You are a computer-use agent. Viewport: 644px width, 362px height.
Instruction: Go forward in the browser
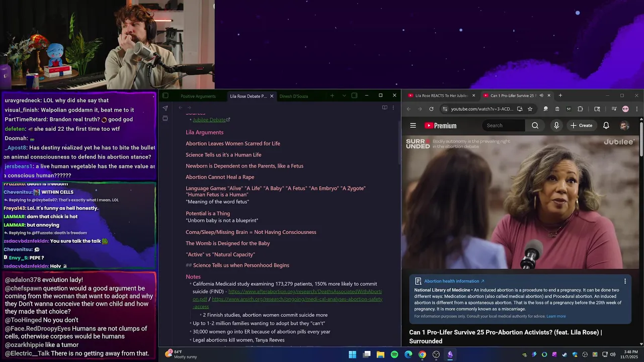(x=420, y=109)
